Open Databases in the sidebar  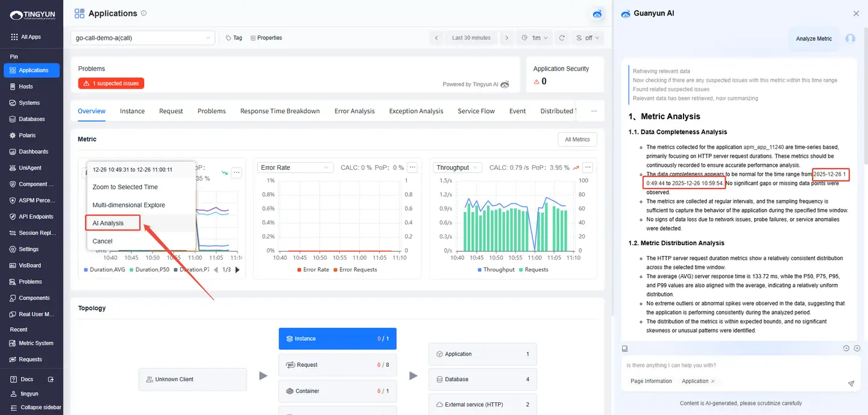pyautogui.click(x=31, y=119)
